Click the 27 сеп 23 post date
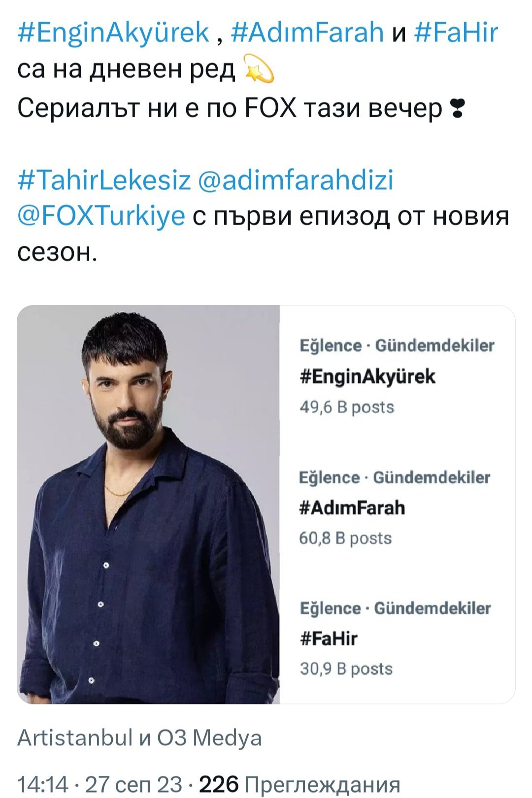This screenshot has height=798, width=532. (x=133, y=783)
